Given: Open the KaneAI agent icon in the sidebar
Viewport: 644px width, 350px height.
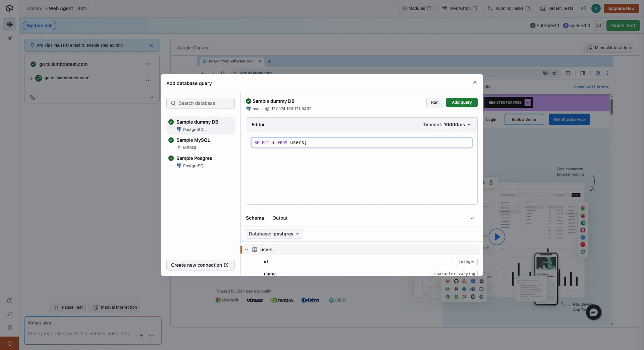Looking at the screenshot, I should tap(10, 24).
